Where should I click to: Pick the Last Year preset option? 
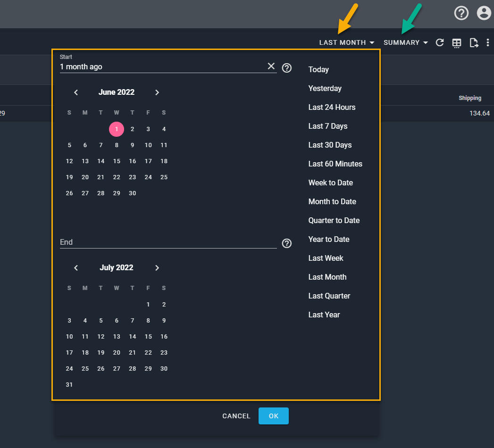pyautogui.click(x=324, y=315)
